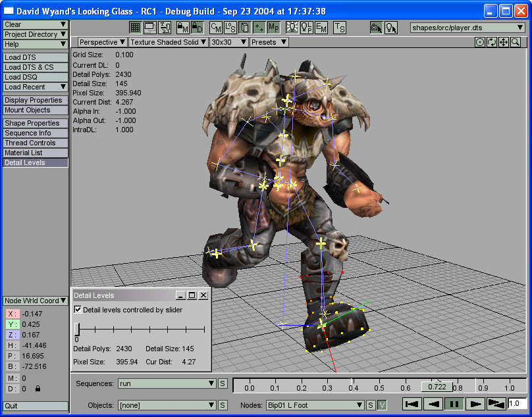Click the Material List button
This screenshot has width=532, height=417.
[x=36, y=153]
